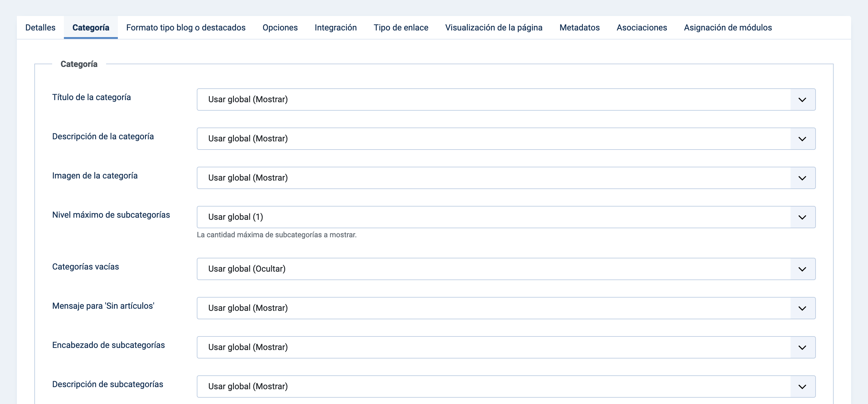Viewport: 868px width, 404px height.
Task: Open the Asociaciones tab
Action: [642, 27]
